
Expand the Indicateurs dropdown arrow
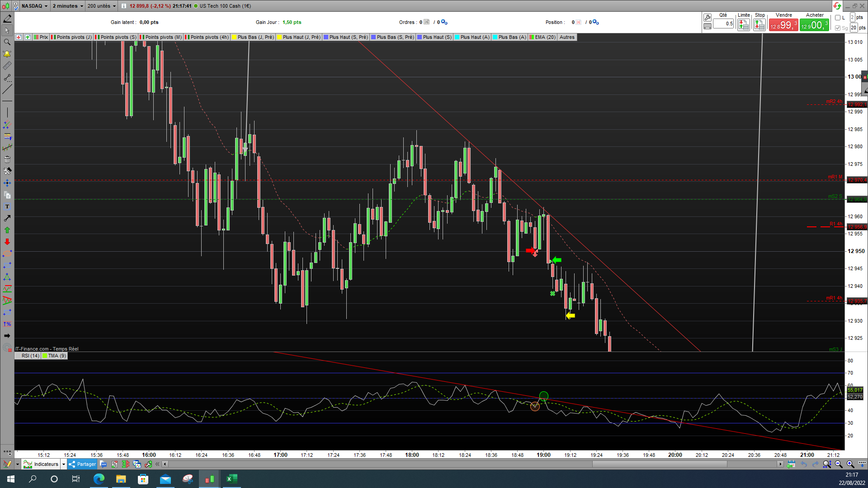(64, 464)
